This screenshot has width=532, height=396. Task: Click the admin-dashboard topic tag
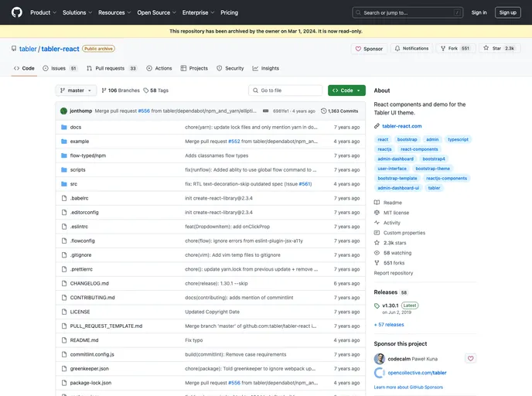pyautogui.click(x=396, y=159)
